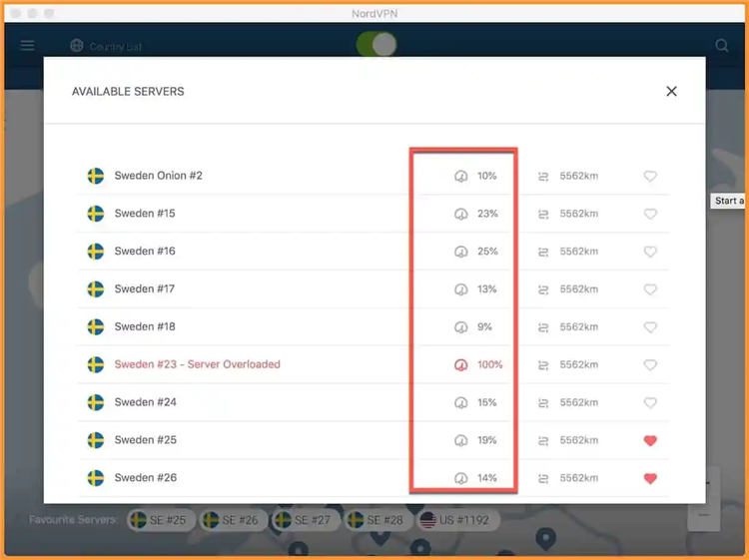Click the flag icon next to Sweden #23
Screen dimensions: 749x560
(x=96, y=364)
